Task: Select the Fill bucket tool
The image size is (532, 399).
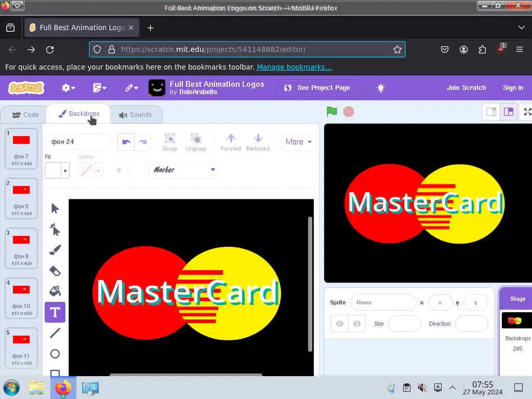Action: [55, 291]
